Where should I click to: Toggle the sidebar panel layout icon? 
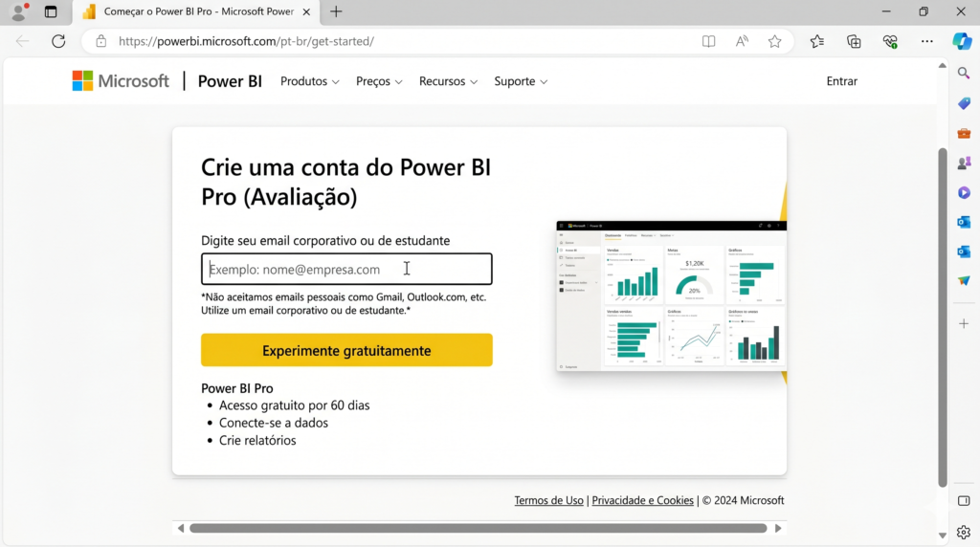click(964, 501)
